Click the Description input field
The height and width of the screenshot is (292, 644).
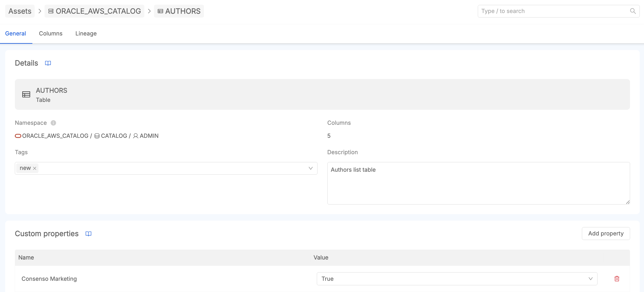[x=478, y=183]
